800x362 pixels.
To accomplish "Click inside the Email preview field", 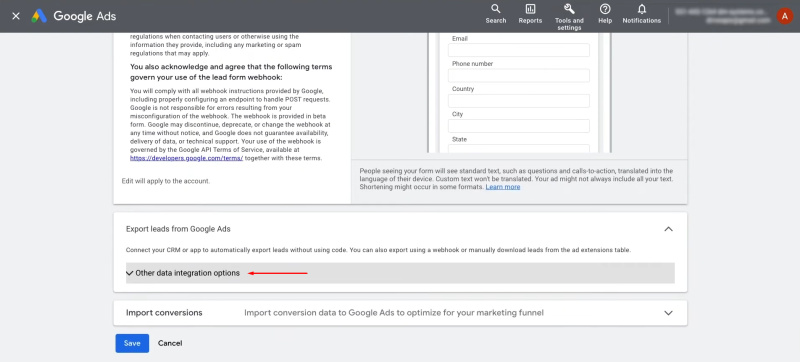I will click(x=519, y=50).
